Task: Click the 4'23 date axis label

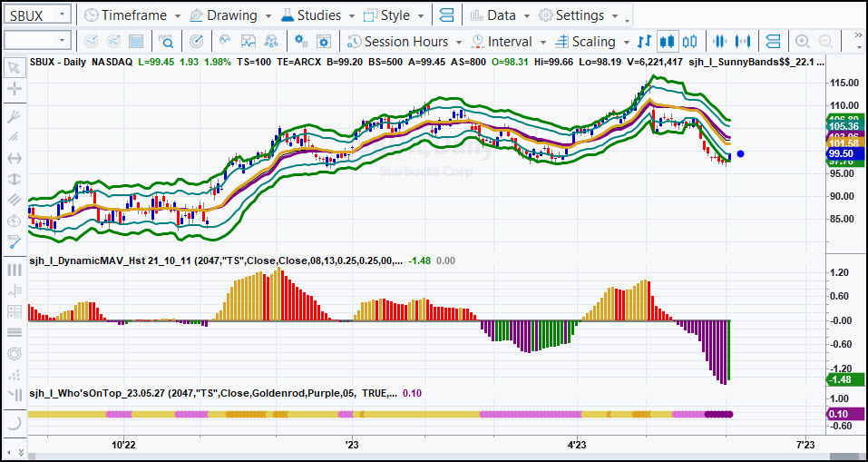Action: 578,444
